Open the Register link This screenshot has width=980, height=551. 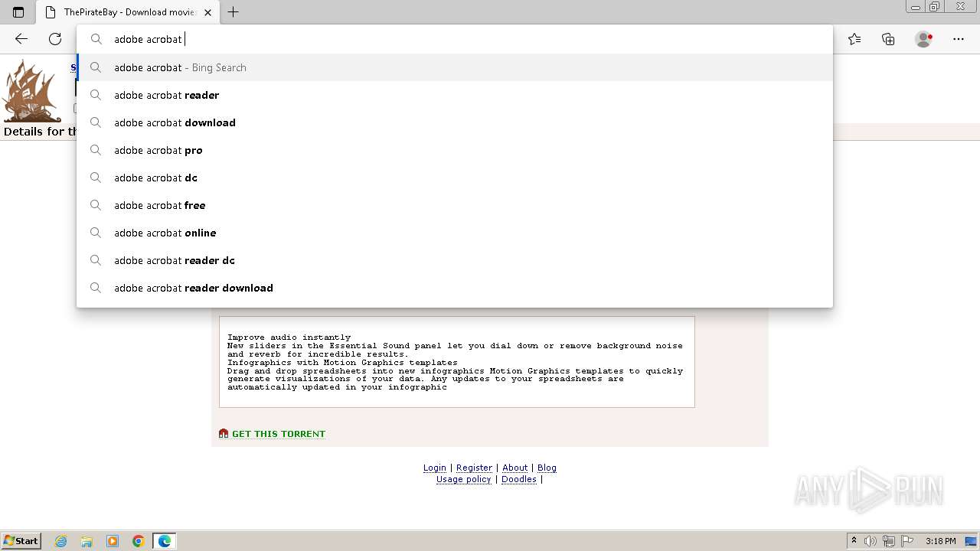474,468
